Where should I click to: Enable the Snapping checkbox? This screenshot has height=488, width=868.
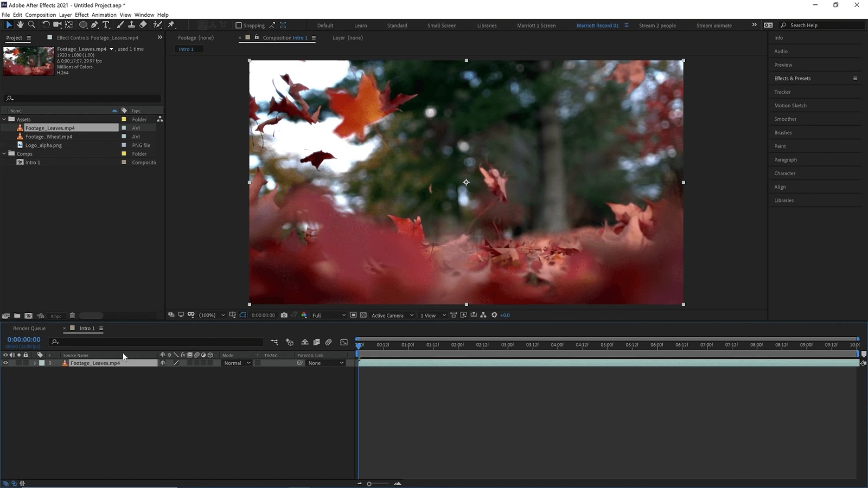(x=238, y=25)
